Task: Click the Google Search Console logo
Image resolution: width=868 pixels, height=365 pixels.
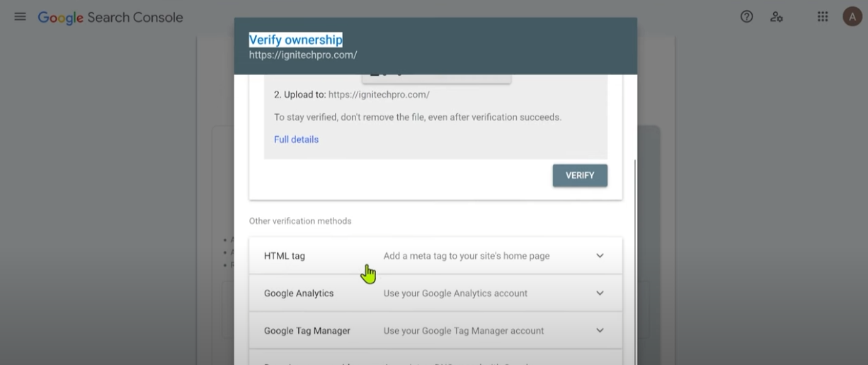Action: coord(110,17)
